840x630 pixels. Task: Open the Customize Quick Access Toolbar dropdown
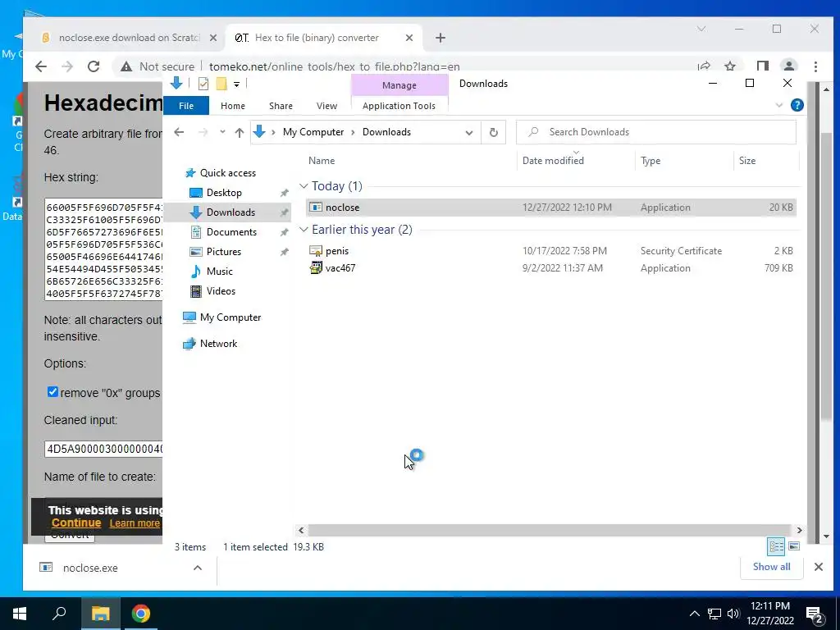pyautogui.click(x=236, y=84)
